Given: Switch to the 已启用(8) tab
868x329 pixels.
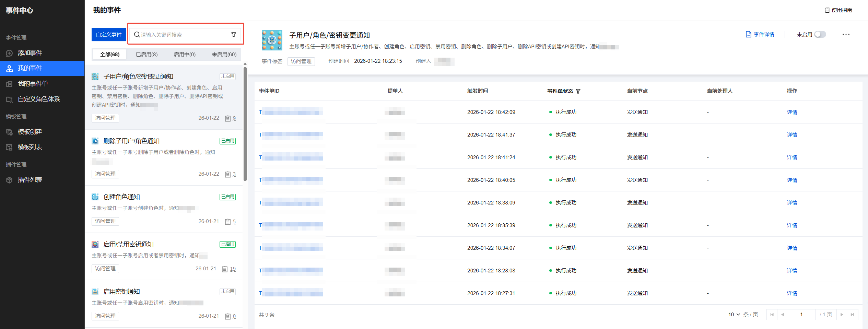Looking at the screenshot, I should coord(146,55).
